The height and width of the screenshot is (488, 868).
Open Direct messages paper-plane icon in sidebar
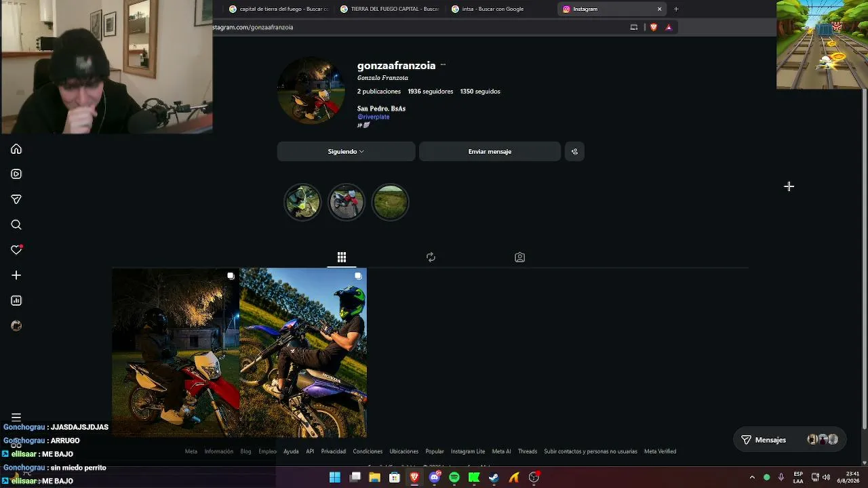(x=16, y=199)
